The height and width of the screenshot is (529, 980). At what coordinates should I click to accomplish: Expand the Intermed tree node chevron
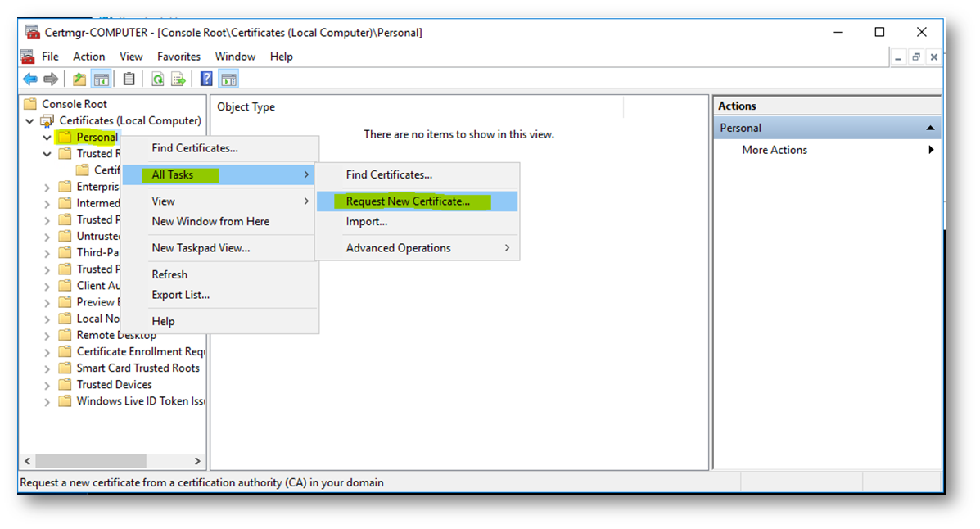(47, 204)
